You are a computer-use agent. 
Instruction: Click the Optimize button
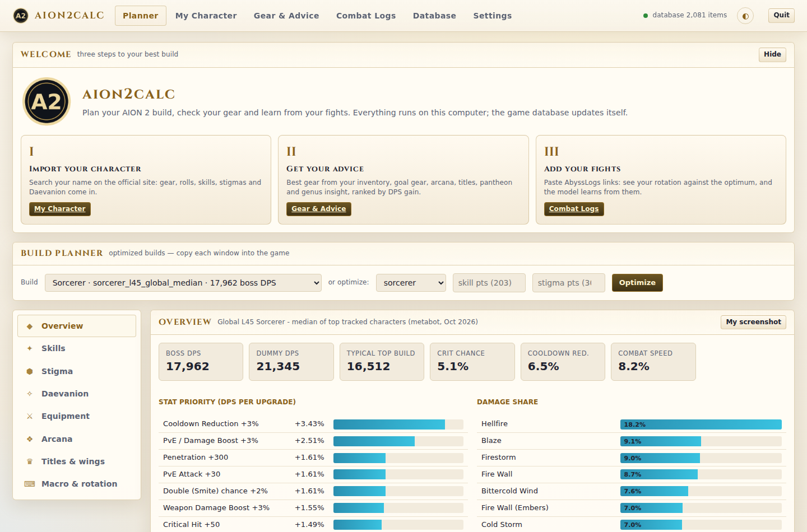(x=637, y=283)
